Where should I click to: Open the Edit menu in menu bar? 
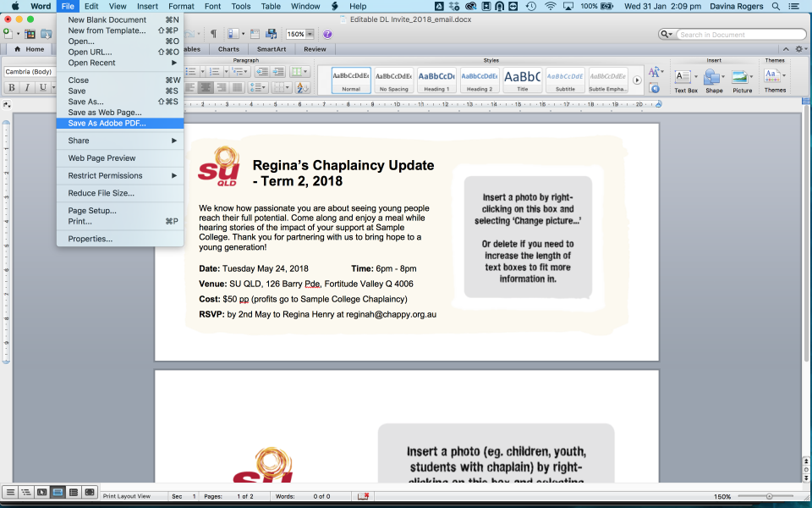coord(91,6)
